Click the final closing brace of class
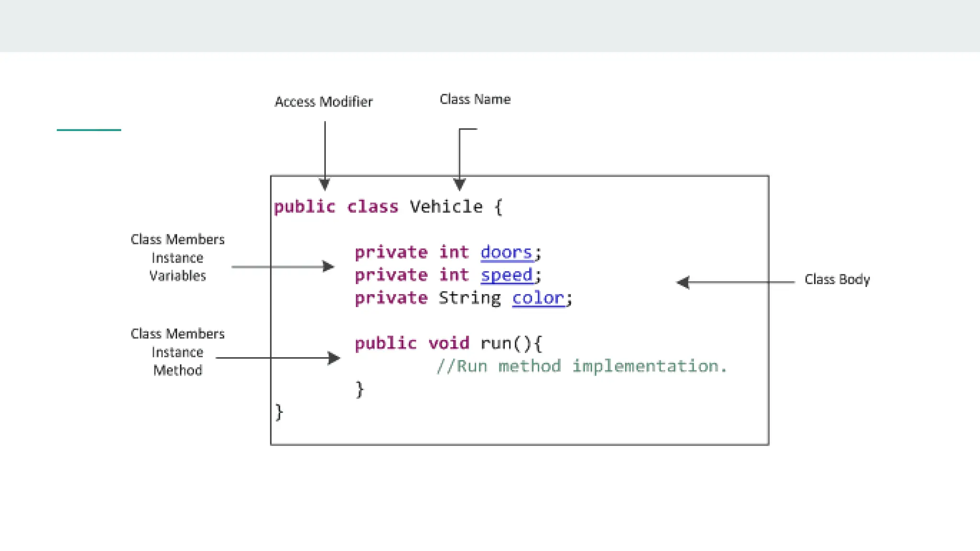 tap(279, 412)
